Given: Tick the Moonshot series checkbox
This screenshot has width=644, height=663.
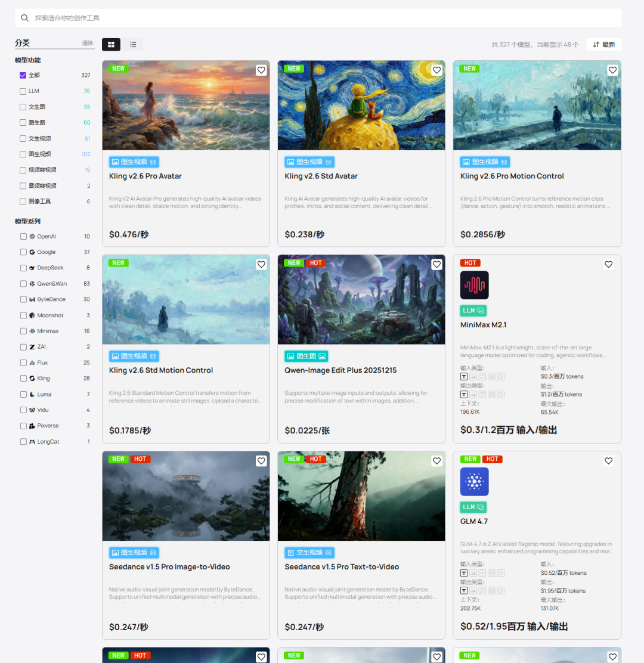Looking at the screenshot, I should click(x=23, y=315).
